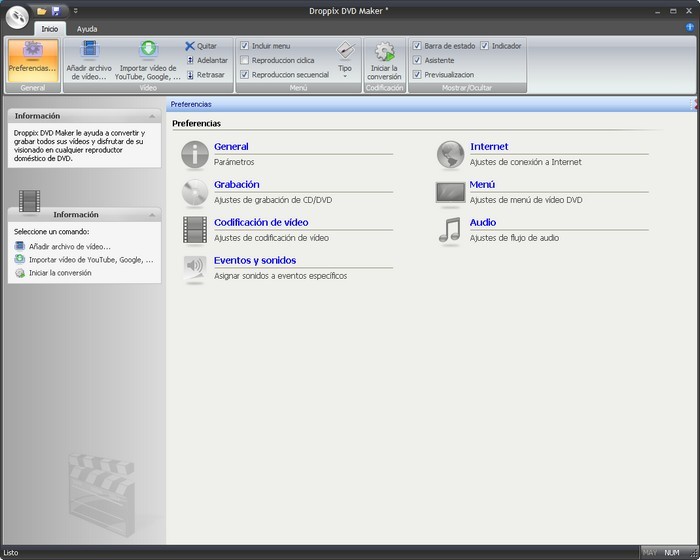Click the NUM status indicator

671,553
